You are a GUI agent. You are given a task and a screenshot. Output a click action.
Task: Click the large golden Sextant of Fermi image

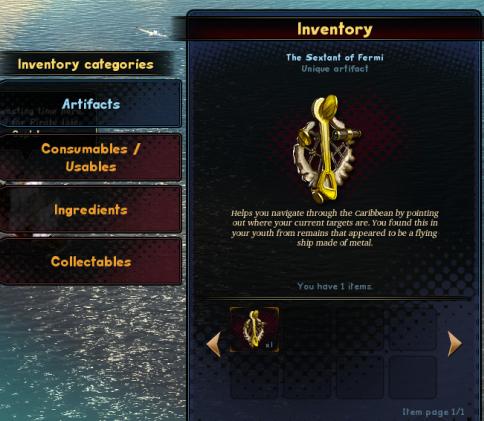pos(327,149)
